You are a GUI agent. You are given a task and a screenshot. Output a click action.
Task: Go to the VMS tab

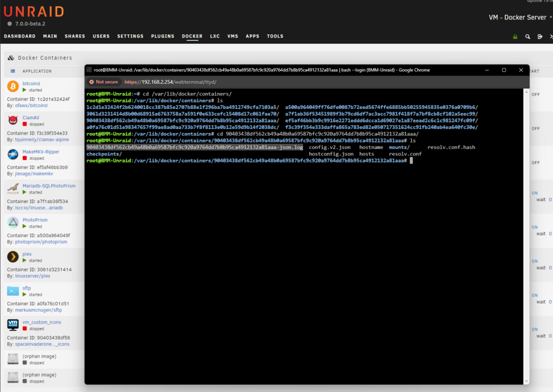tap(233, 36)
